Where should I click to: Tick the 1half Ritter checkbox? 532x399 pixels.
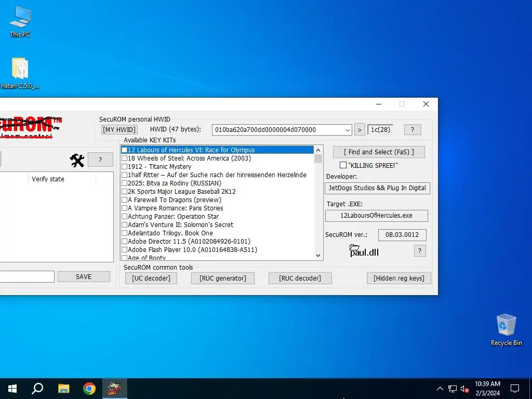[125, 175]
